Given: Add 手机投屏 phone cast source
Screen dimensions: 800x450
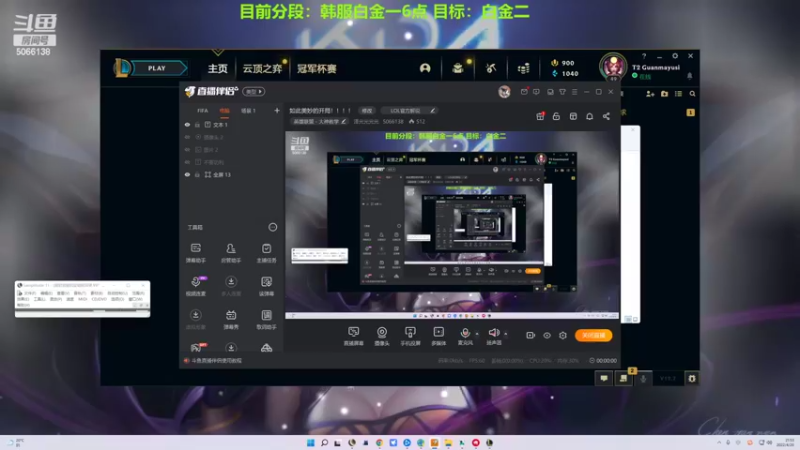Looking at the screenshot, I should pos(410,336).
